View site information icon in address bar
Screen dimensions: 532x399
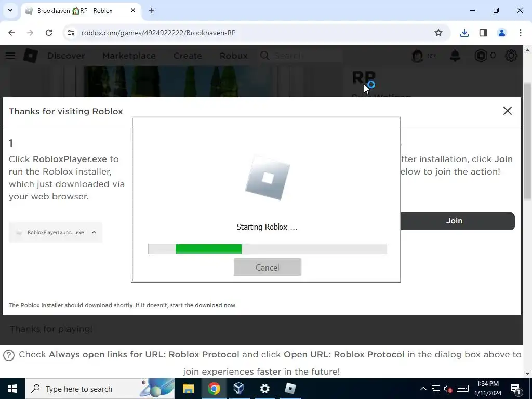(71, 33)
